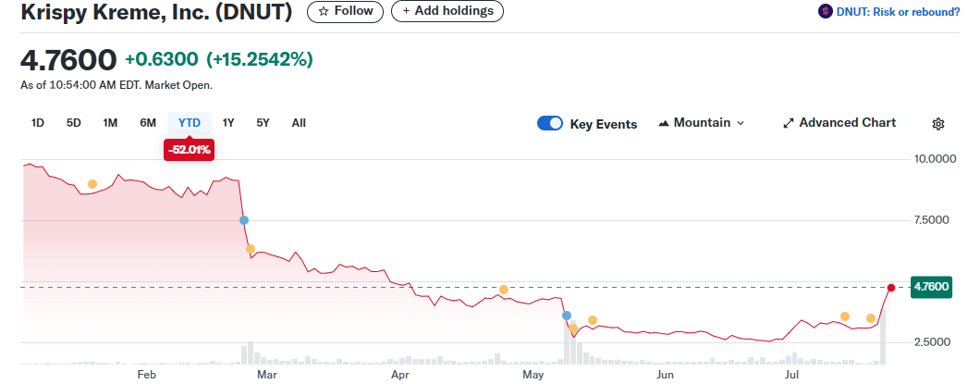This screenshot has width=980, height=384.
Task: Click the Mar x-axis label
Action: click(267, 375)
